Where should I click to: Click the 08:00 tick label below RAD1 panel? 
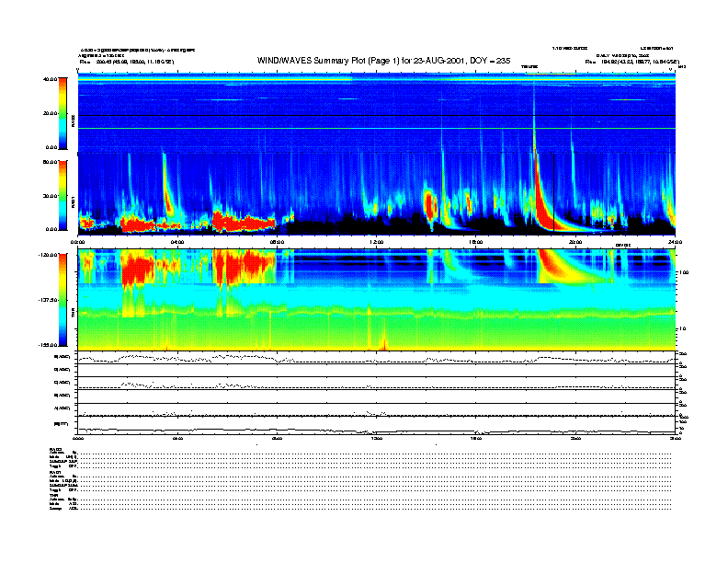[277, 242]
